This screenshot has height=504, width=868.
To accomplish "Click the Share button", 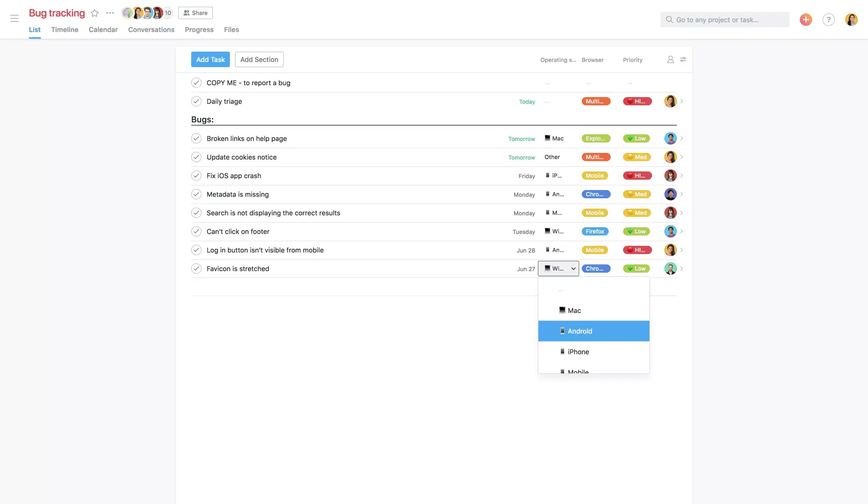I will 195,12.
